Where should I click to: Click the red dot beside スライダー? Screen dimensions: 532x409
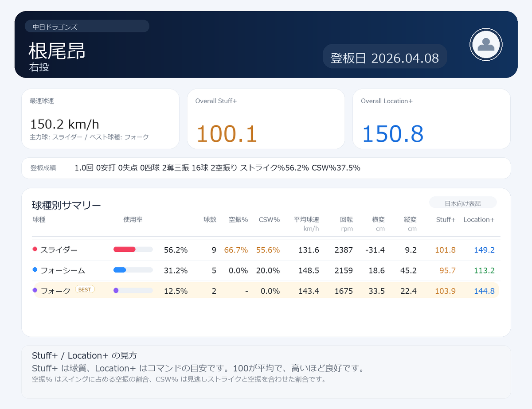35,249
